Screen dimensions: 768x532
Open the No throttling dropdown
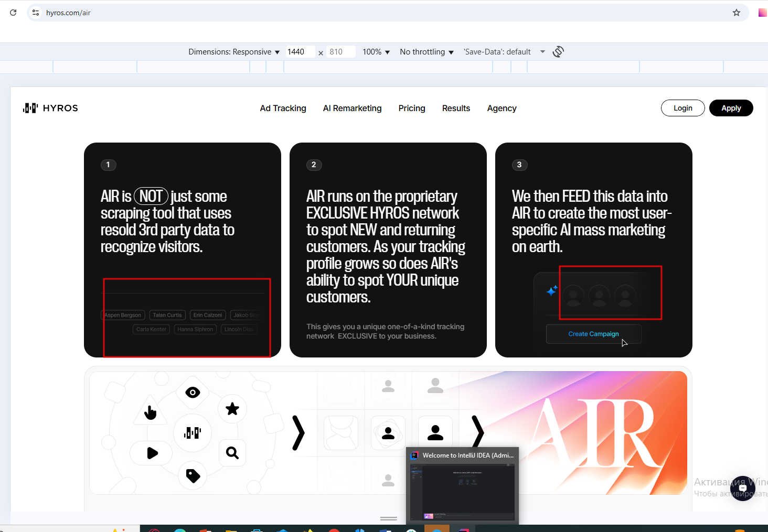426,52
